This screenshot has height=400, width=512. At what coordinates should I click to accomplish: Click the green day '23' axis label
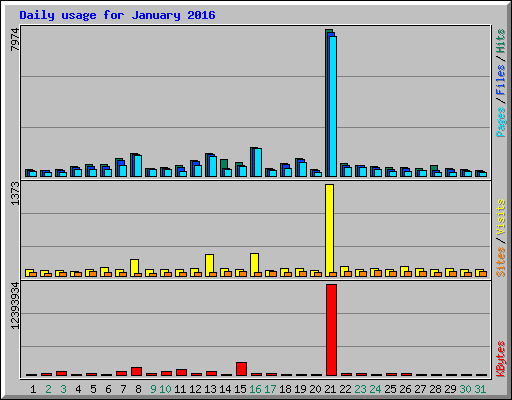pos(360,389)
